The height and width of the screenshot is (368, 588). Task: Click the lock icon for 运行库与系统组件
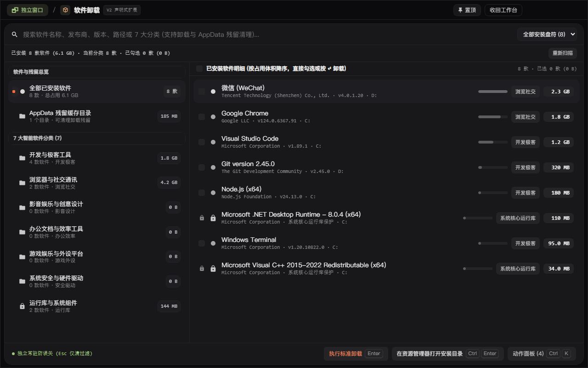[x=22, y=306]
